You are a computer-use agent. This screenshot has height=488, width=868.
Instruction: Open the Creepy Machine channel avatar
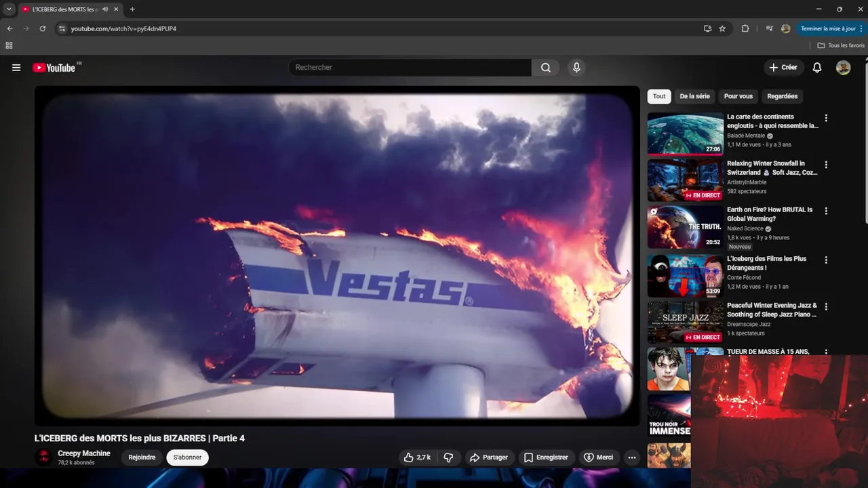tap(43, 457)
